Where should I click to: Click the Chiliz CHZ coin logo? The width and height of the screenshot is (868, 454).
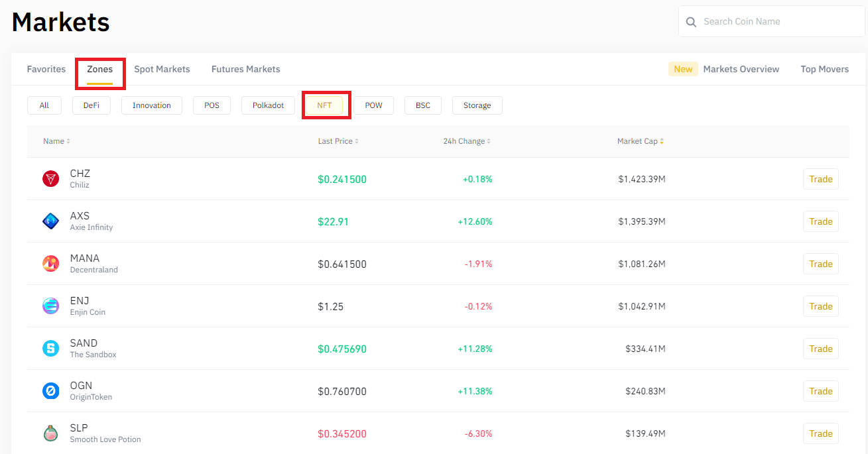pyautogui.click(x=50, y=179)
